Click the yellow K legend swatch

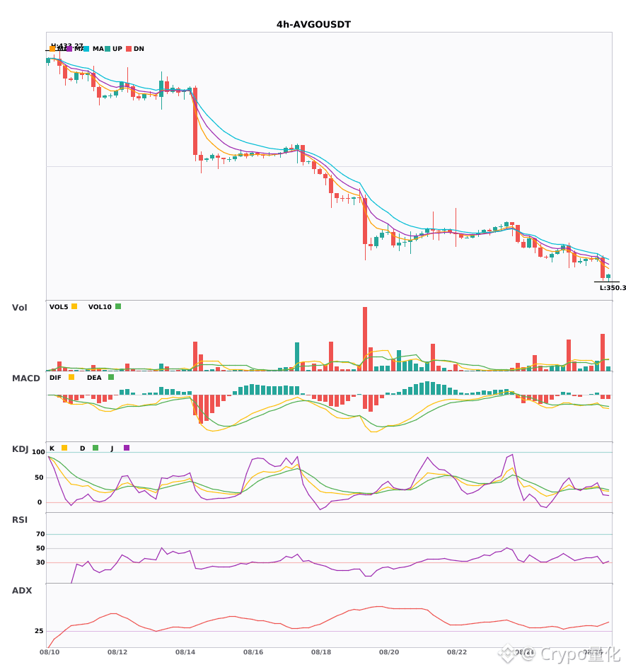[x=64, y=448]
